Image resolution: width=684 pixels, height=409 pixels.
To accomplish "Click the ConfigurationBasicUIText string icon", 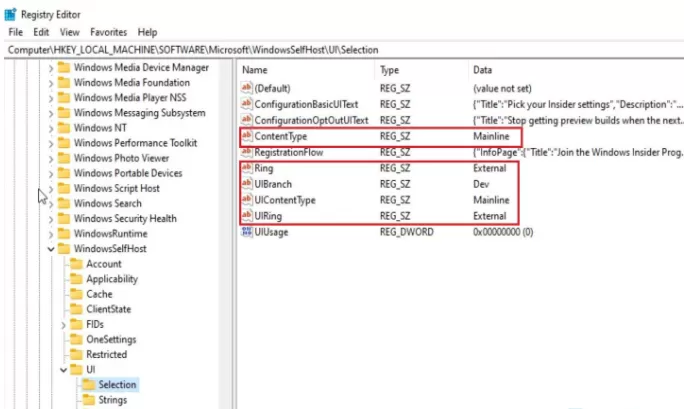I will tap(247, 104).
